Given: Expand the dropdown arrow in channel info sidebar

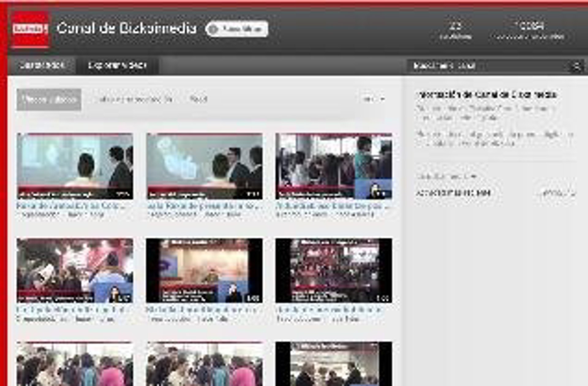Looking at the screenshot, I should coord(473,176).
